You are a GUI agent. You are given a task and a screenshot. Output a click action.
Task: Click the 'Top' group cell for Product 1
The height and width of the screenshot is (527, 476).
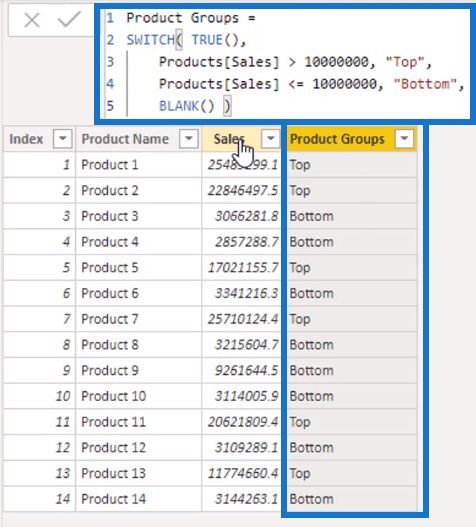(352, 165)
